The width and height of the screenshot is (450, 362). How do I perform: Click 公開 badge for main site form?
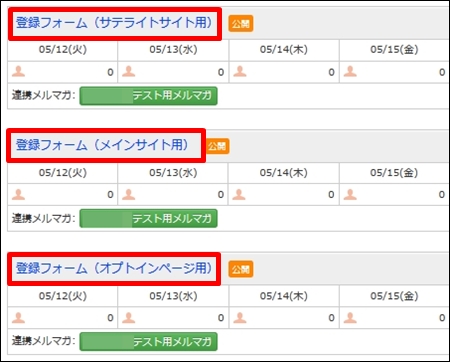point(217,146)
